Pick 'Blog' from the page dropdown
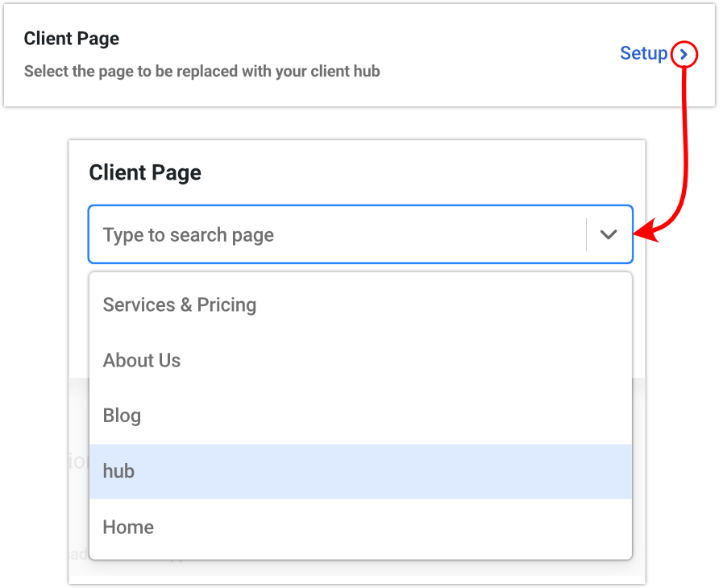 pos(360,416)
